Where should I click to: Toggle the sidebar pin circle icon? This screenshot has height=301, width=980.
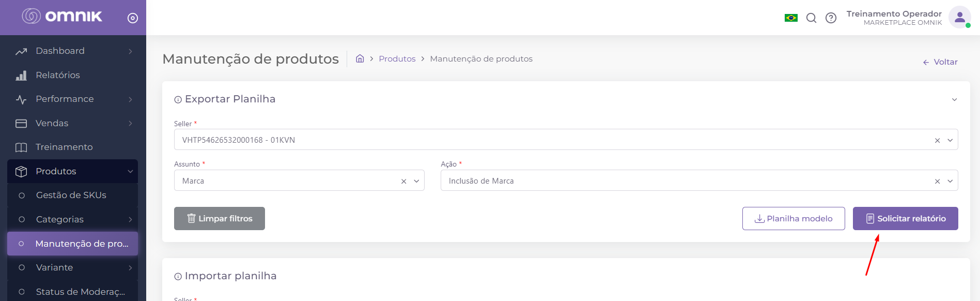133,18
